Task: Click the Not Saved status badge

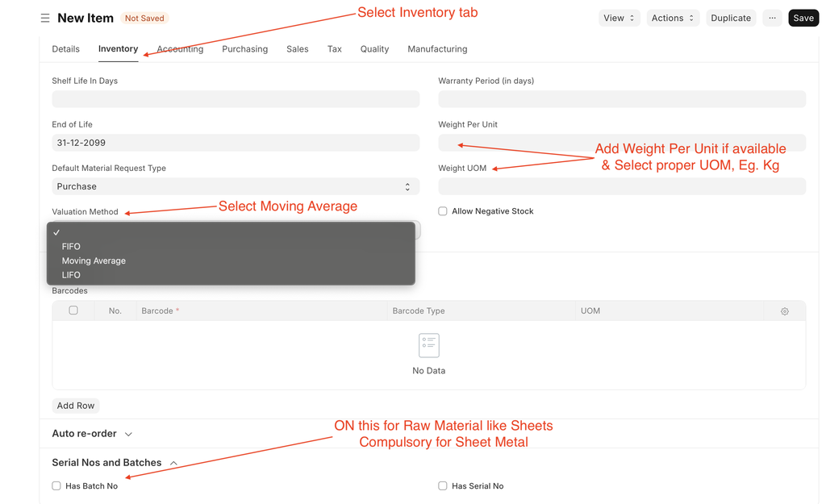Action: tap(144, 19)
